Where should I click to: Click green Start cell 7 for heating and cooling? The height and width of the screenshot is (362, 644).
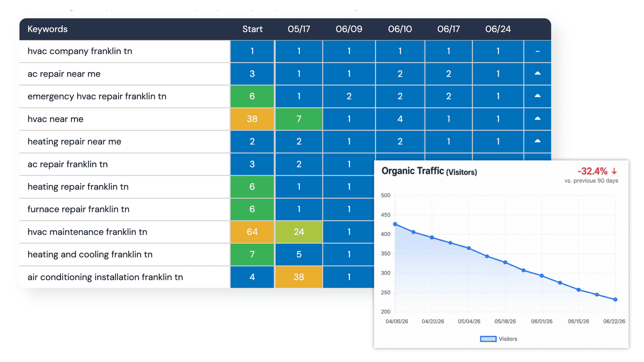click(x=252, y=254)
